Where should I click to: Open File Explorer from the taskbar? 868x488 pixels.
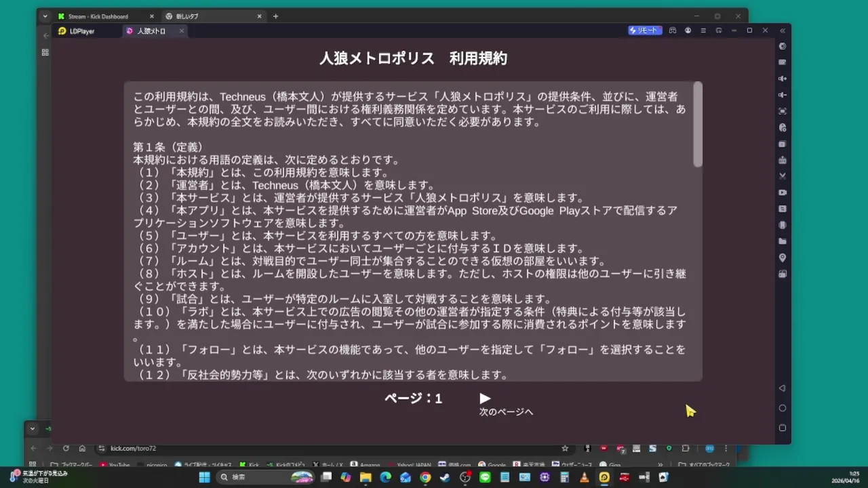(366, 477)
